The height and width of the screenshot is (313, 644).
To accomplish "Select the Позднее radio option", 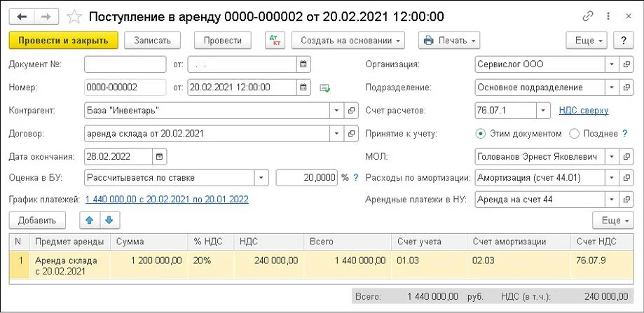I will [575, 134].
